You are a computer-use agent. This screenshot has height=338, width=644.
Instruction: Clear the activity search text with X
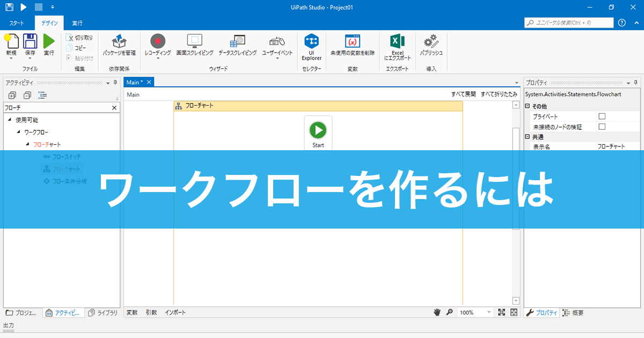point(114,108)
